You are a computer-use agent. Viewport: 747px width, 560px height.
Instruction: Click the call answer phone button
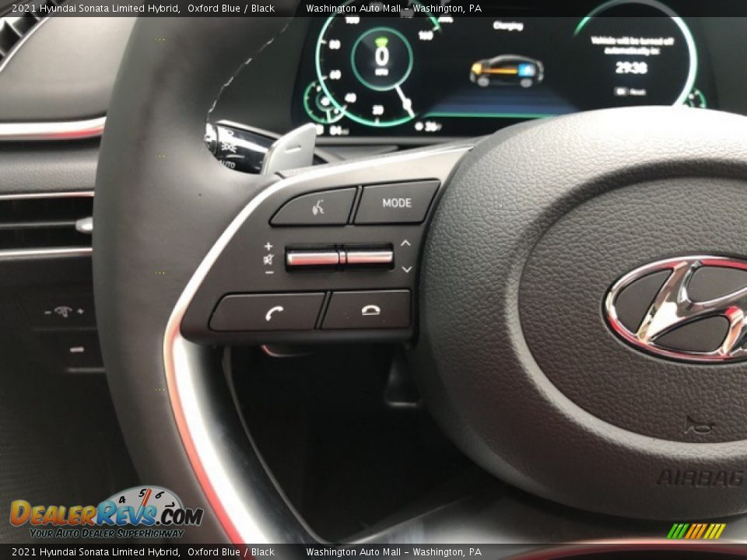(x=268, y=313)
